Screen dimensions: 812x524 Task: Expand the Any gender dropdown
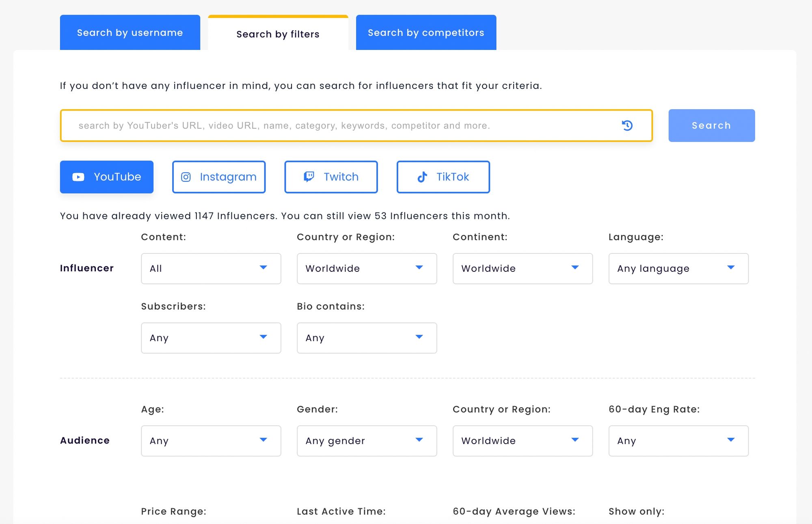click(x=367, y=441)
